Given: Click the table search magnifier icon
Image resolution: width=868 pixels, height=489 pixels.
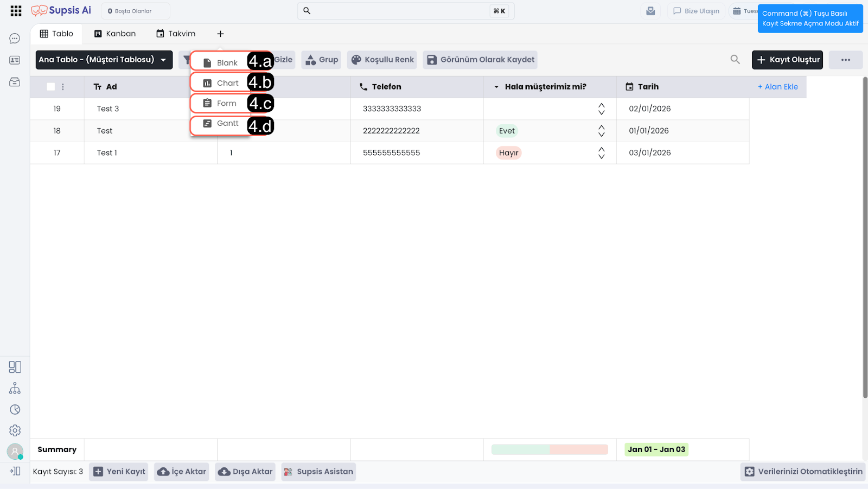Looking at the screenshot, I should [735, 60].
